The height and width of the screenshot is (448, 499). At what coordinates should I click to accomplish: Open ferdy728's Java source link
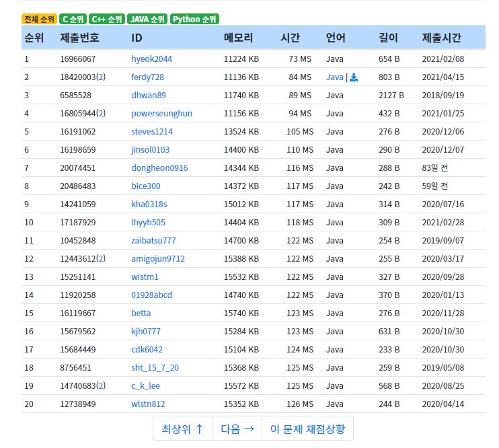(x=334, y=77)
